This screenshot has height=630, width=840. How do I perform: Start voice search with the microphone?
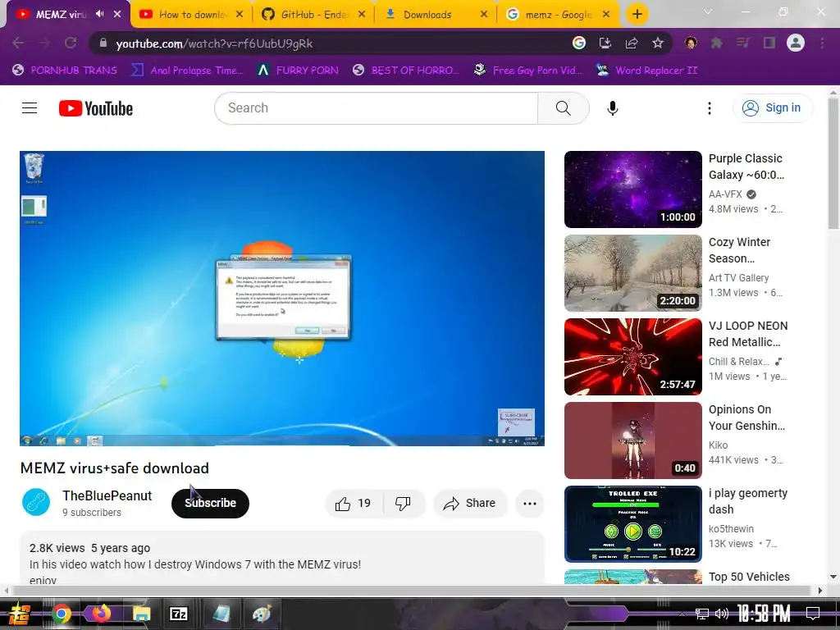tap(612, 108)
